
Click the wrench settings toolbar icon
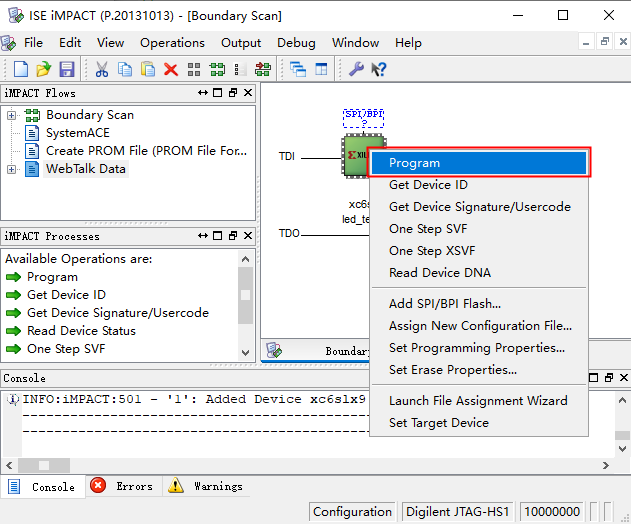coord(356,69)
